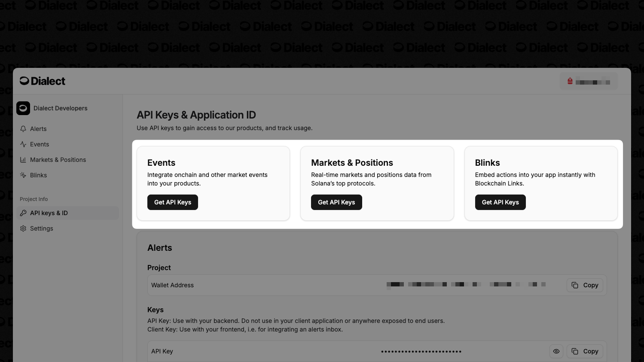Click the Markets & Positions card heading
Screen dimensions: 644x362
352,163
